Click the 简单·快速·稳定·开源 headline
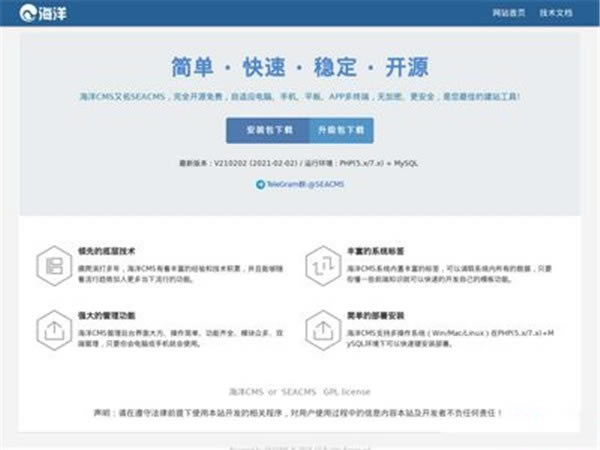Screen dimensions: 600x450 [300, 67]
